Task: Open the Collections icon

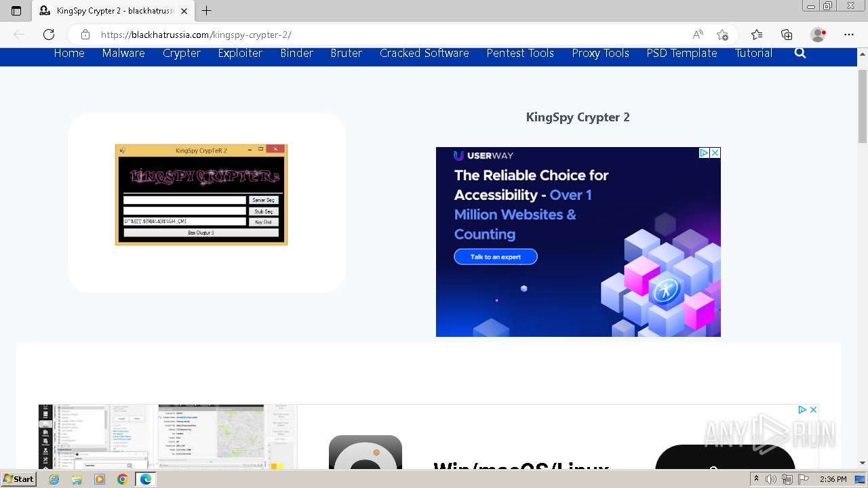Action: [787, 35]
